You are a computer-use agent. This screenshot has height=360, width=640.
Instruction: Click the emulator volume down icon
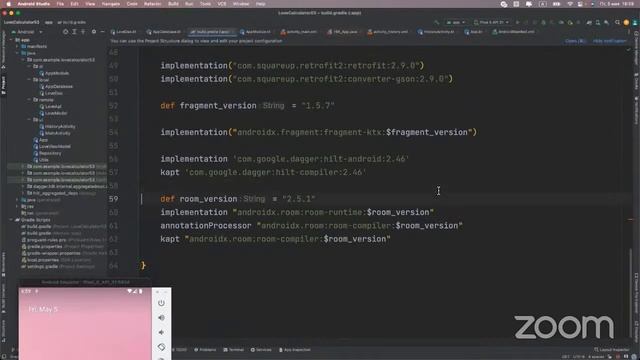point(162,332)
